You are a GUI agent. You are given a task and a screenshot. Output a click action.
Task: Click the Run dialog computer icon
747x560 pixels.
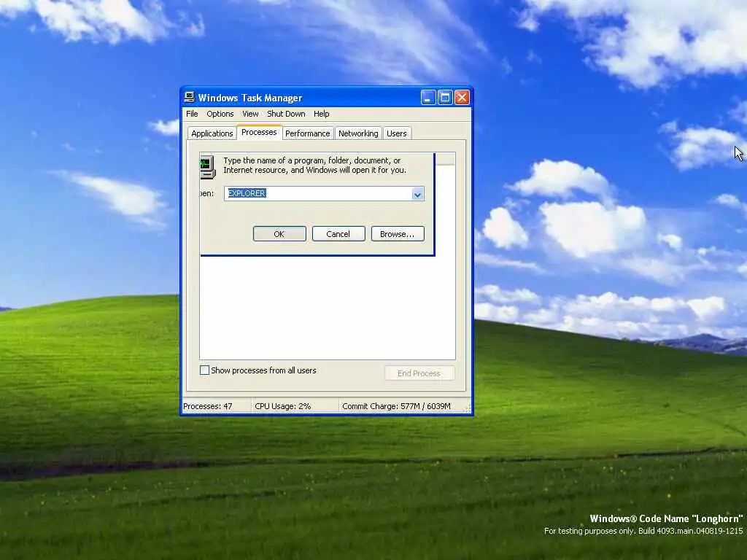208,167
